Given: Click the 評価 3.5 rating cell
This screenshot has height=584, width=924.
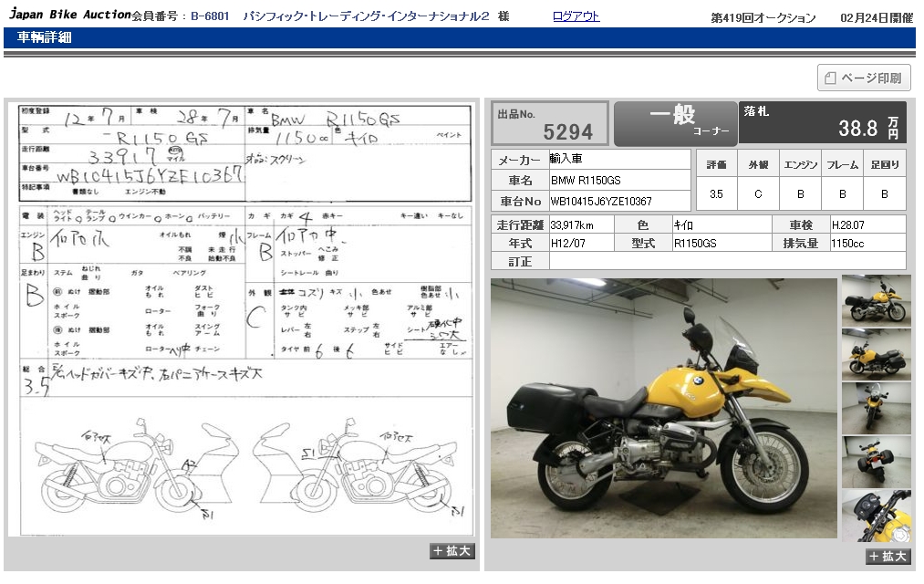Looking at the screenshot, I should [x=716, y=193].
